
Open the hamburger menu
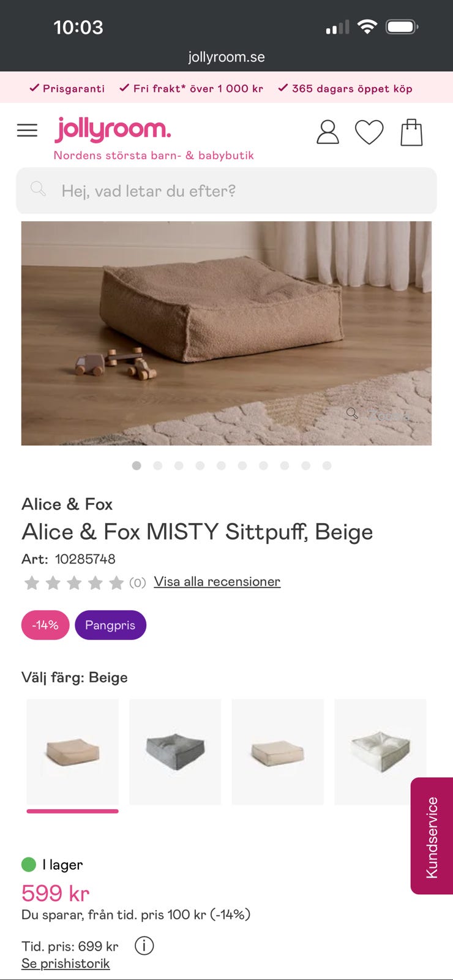click(27, 130)
